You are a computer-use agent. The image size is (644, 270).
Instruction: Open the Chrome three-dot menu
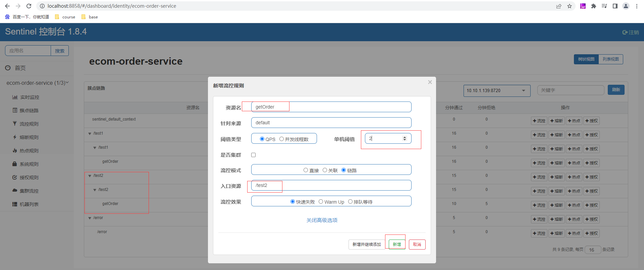pyautogui.click(x=637, y=6)
